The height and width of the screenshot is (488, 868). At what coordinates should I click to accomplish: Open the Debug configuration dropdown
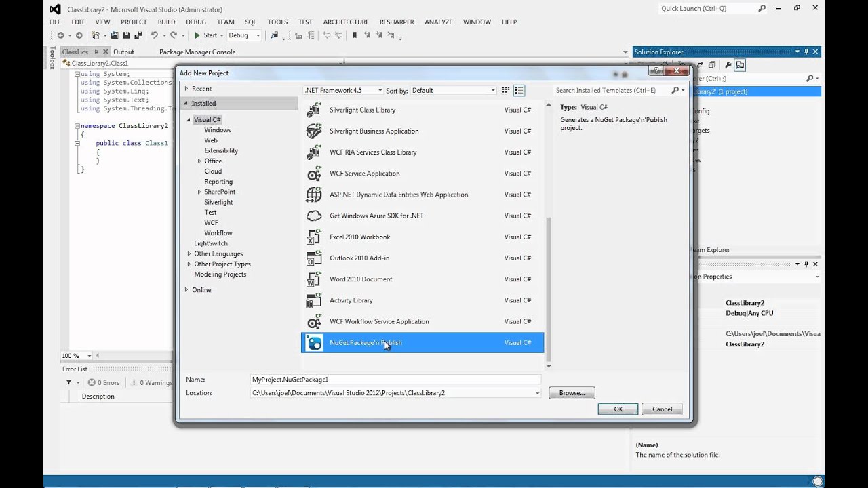point(244,35)
